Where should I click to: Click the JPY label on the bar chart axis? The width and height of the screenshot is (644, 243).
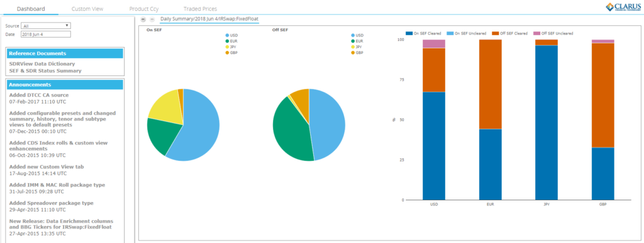click(x=547, y=204)
